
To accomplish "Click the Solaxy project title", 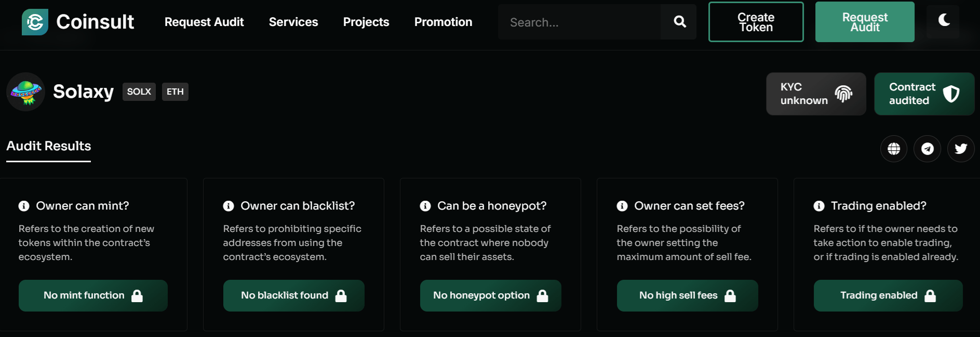I will point(83,92).
